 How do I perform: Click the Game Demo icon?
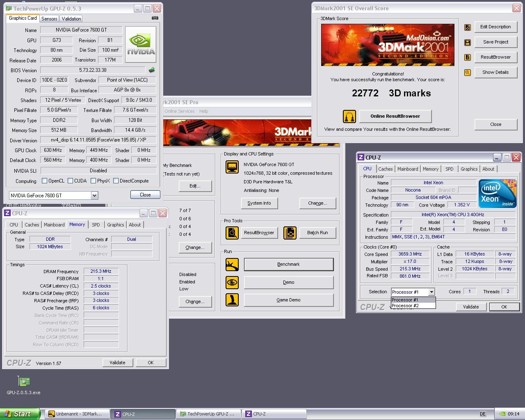(232, 300)
